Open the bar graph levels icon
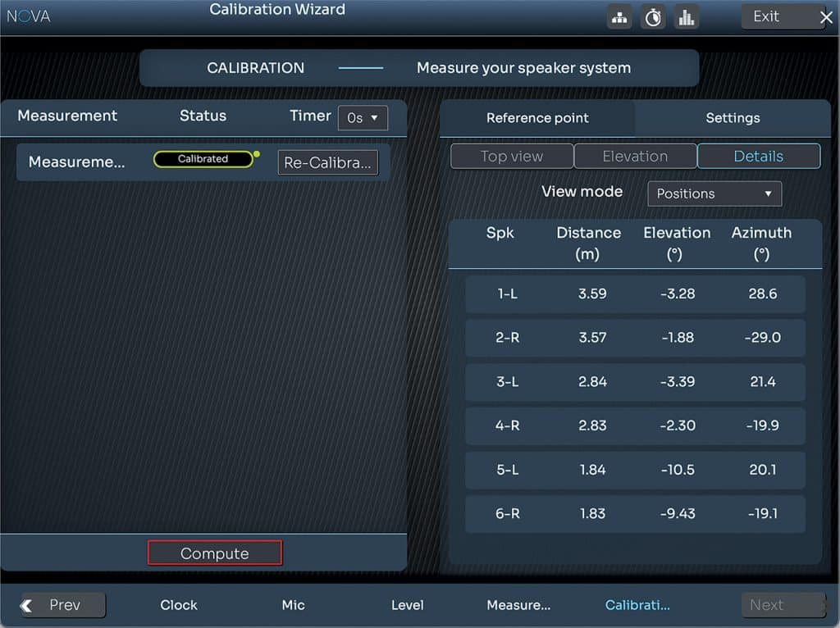840x628 pixels. (687, 17)
